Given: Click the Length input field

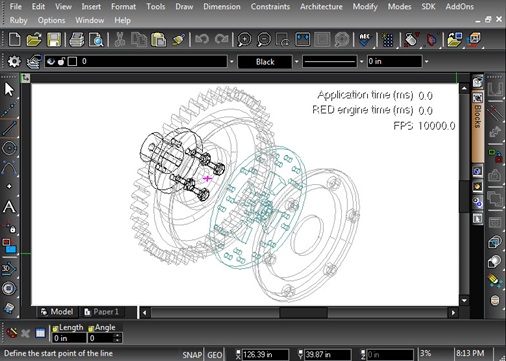Looking at the screenshot, I should [x=69, y=338].
